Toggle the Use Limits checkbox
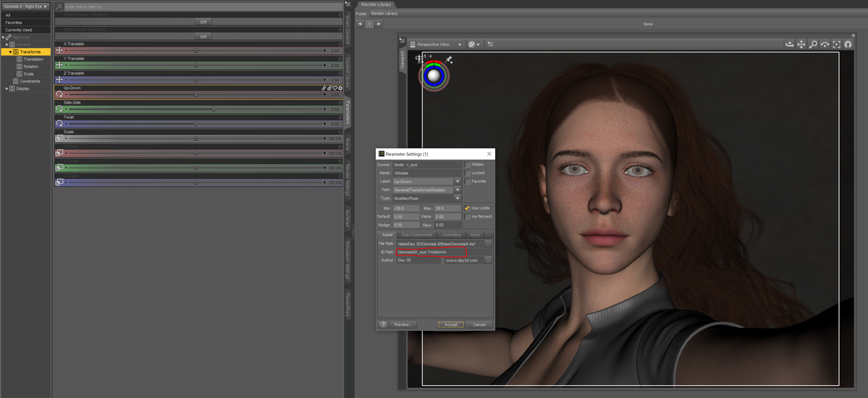 [x=467, y=208]
